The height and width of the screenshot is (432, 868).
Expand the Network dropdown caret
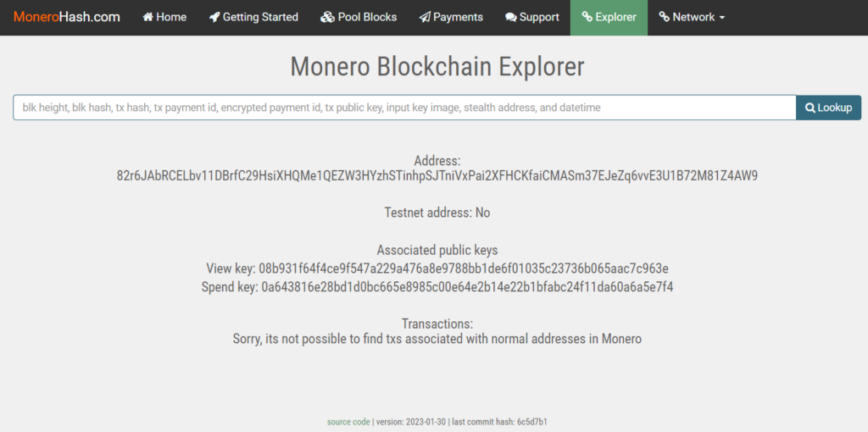point(721,18)
